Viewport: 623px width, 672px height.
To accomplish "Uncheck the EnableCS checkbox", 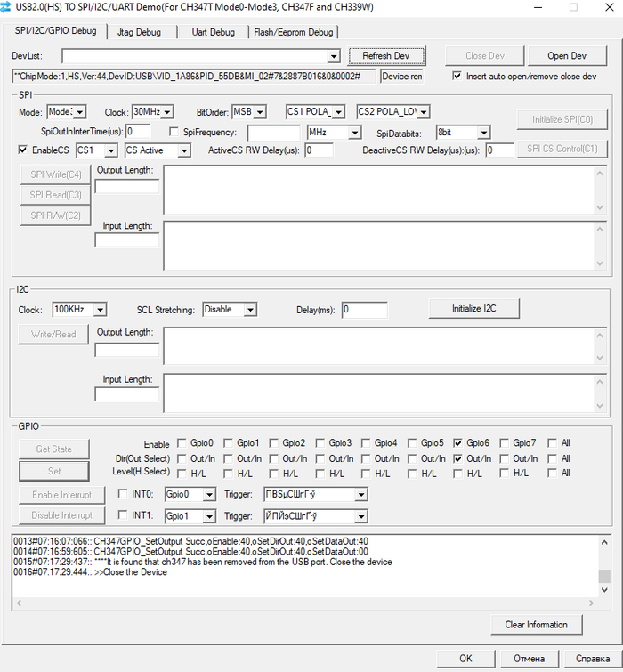I will click(23, 150).
